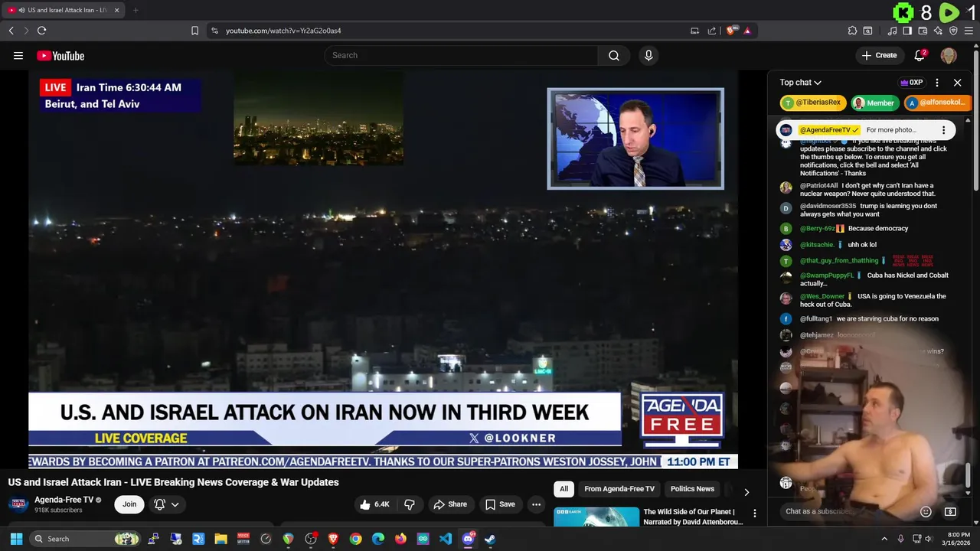980x551 pixels.
Task: Save the video to a playlist
Action: 499,504
